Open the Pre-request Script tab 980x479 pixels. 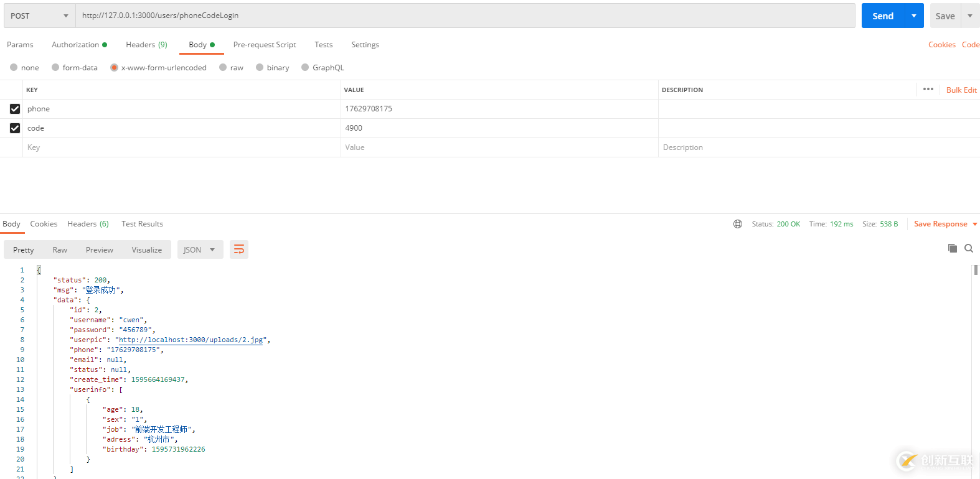265,45
